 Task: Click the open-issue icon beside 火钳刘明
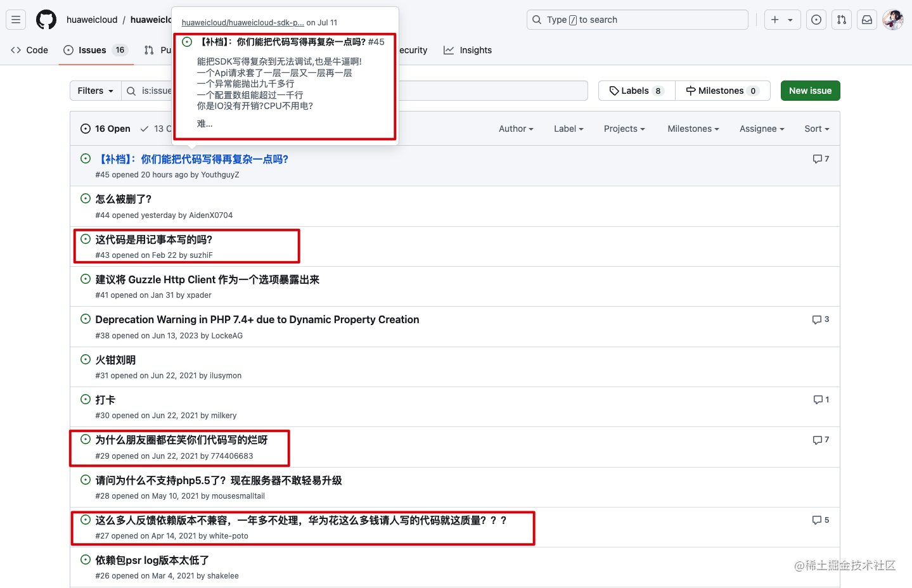pos(86,359)
